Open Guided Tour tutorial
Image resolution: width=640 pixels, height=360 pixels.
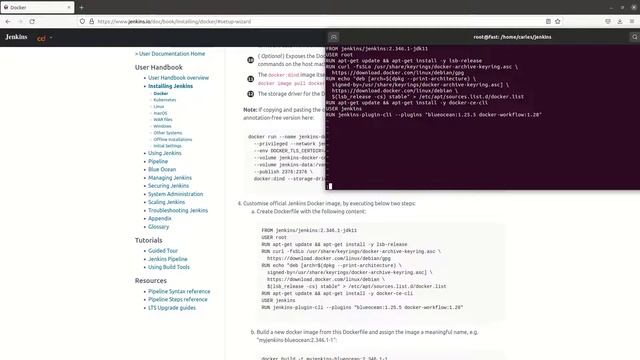pos(163,251)
